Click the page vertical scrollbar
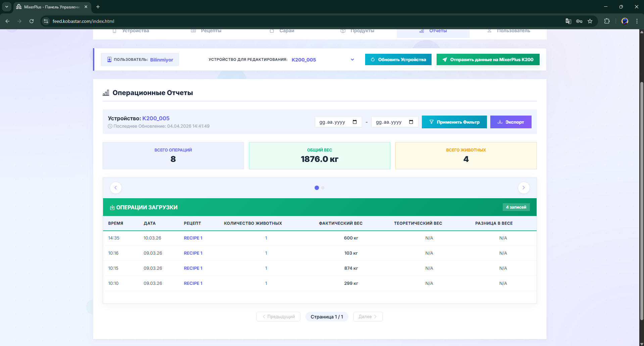 pyautogui.click(x=641, y=202)
